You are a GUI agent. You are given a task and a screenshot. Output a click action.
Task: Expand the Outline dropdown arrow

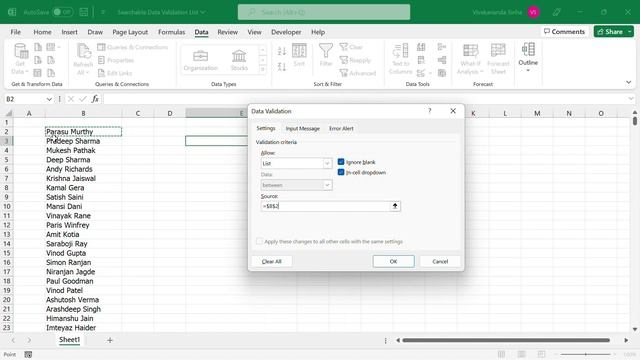(x=528, y=71)
